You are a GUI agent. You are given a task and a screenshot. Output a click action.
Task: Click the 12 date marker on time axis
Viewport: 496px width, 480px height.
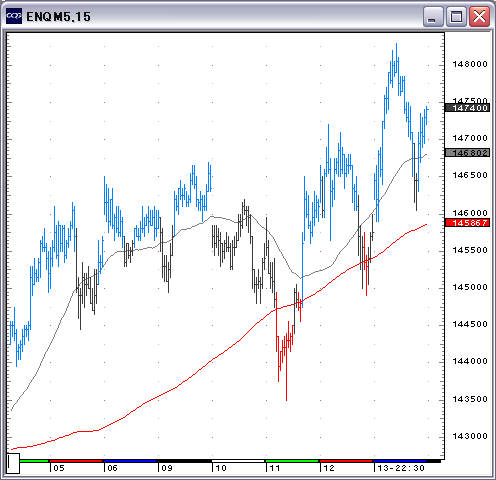329,468
